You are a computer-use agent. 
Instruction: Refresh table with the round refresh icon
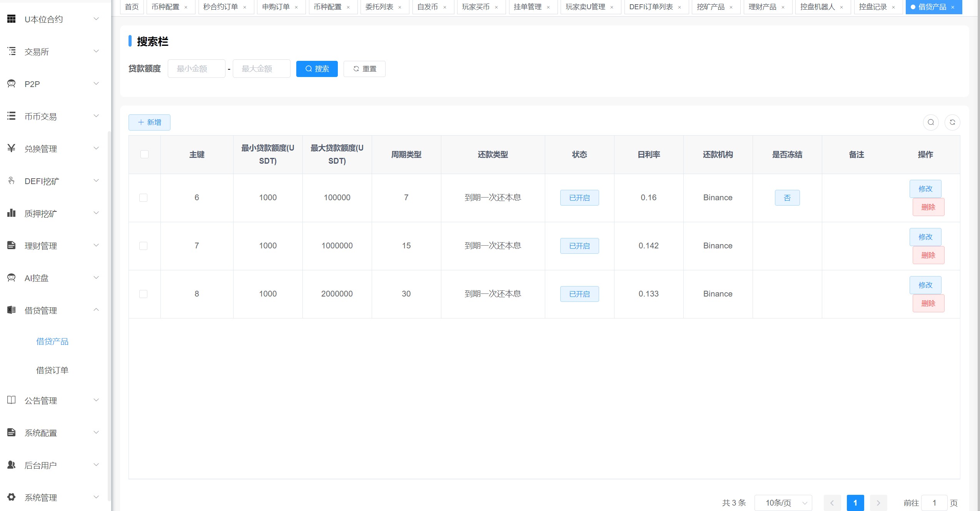(x=952, y=122)
